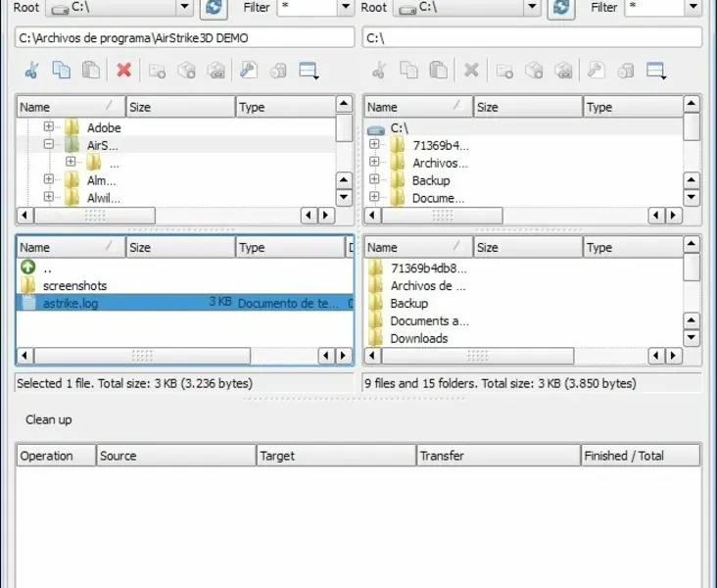
Task: Click the left file list horizontal scrollbar thumb
Action: [x=142, y=356]
